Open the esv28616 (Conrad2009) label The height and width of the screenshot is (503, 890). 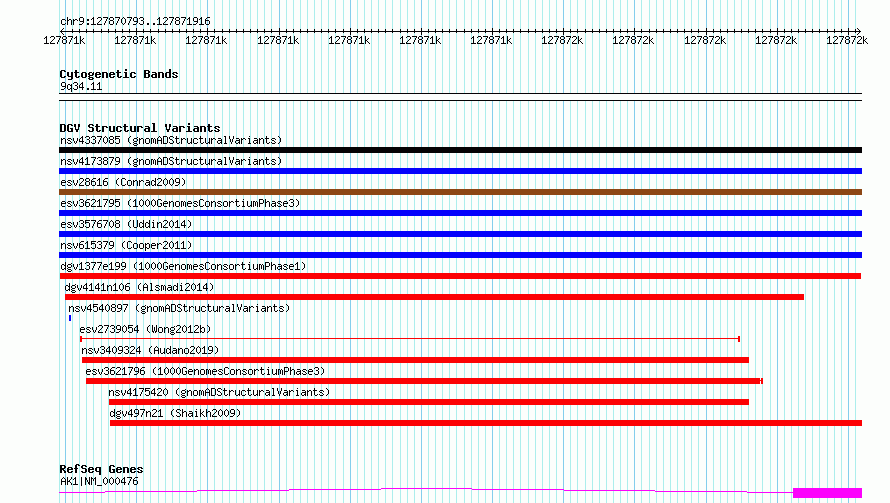click(x=123, y=182)
